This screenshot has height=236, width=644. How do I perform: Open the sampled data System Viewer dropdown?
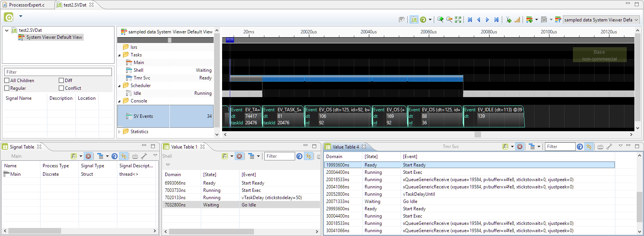coord(636,20)
